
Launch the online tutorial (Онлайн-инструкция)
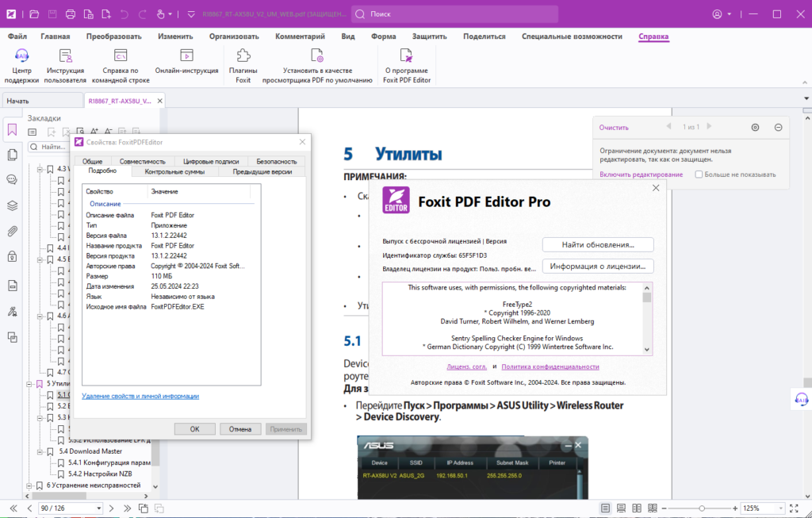click(186, 61)
